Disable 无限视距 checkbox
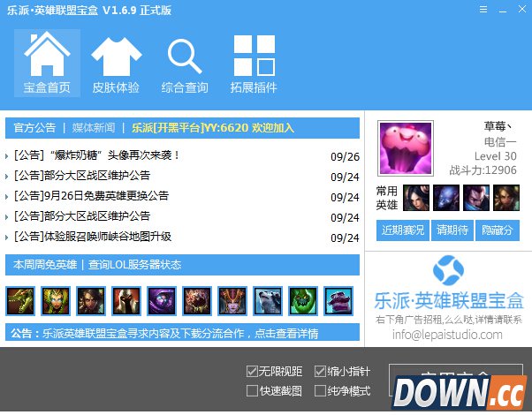This screenshot has height=415, width=532. click(x=252, y=371)
